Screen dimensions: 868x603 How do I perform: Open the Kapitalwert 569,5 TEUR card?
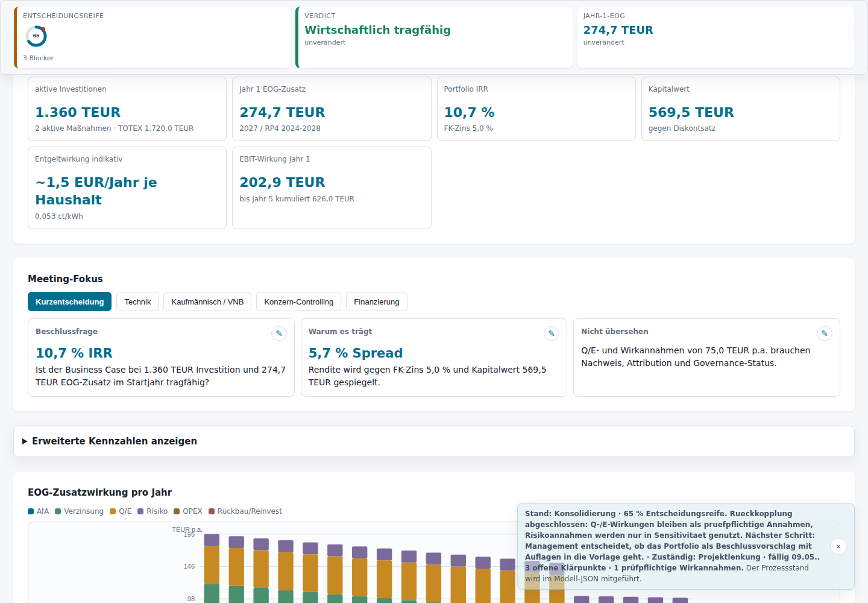(x=741, y=109)
